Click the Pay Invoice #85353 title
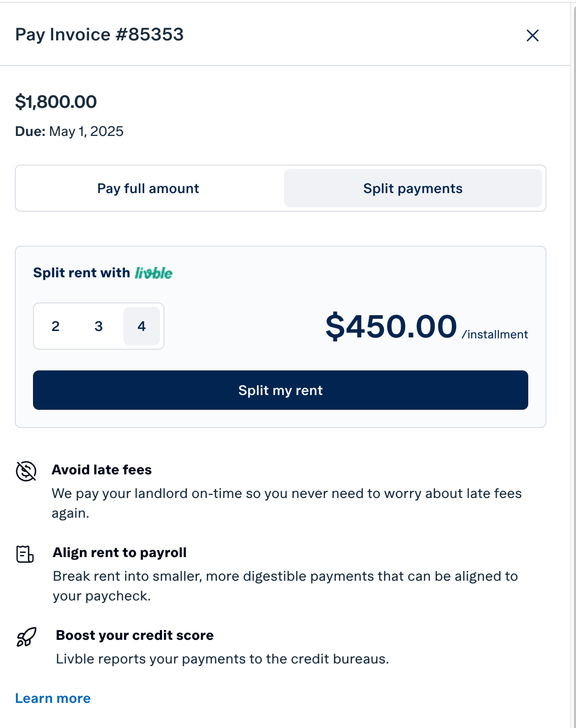The image size is (576, 728). (x=99, y=34)
